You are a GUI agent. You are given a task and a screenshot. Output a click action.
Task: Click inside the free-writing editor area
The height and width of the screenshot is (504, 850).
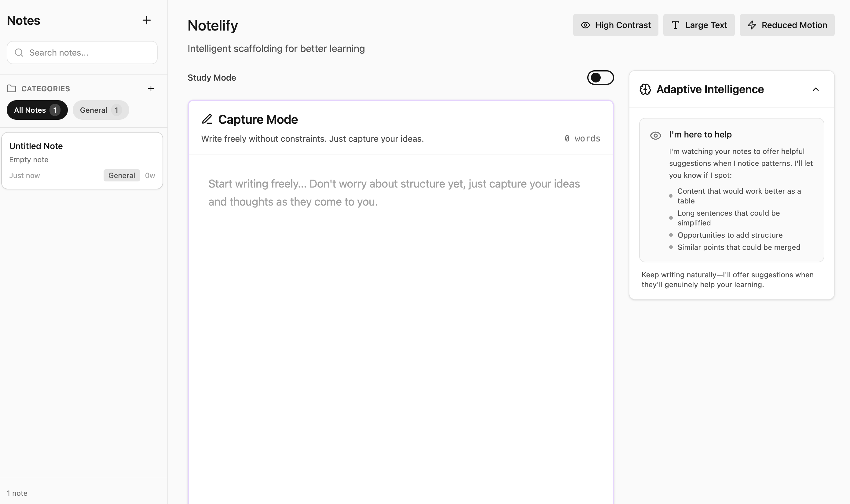[x=401, y=238]
